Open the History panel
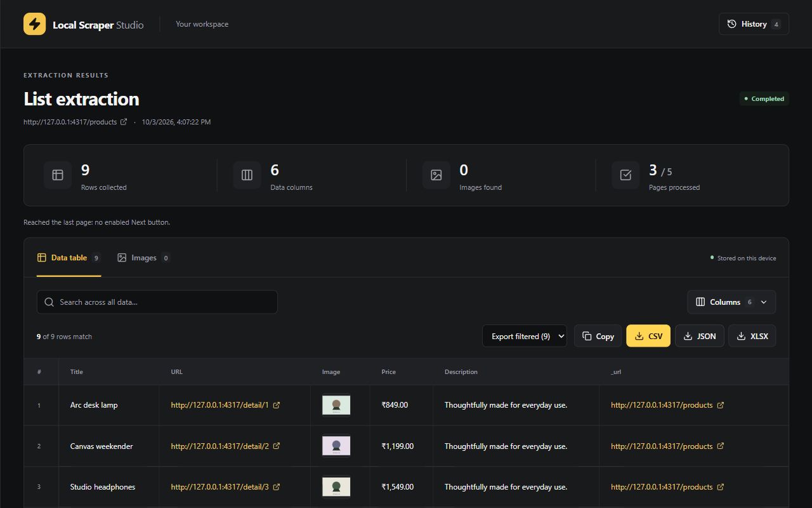The height and width of the screenshot is (508, 812). pos(754,24)
